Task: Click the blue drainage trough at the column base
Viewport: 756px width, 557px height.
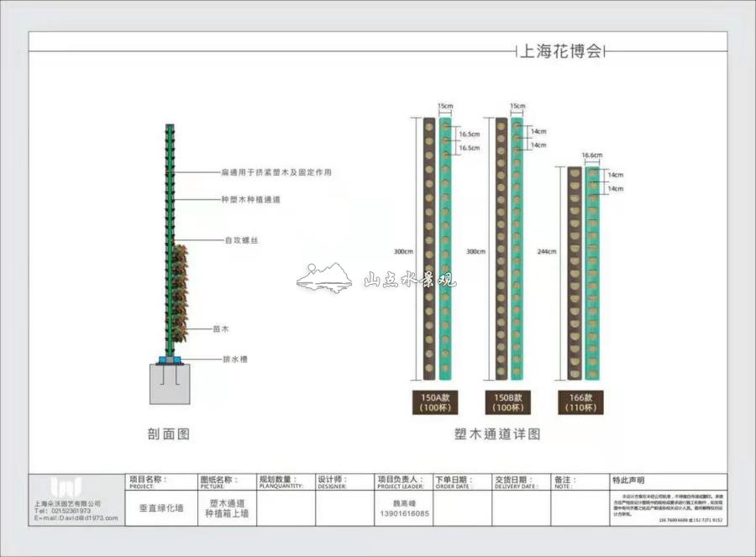Action: click(171, 359)
